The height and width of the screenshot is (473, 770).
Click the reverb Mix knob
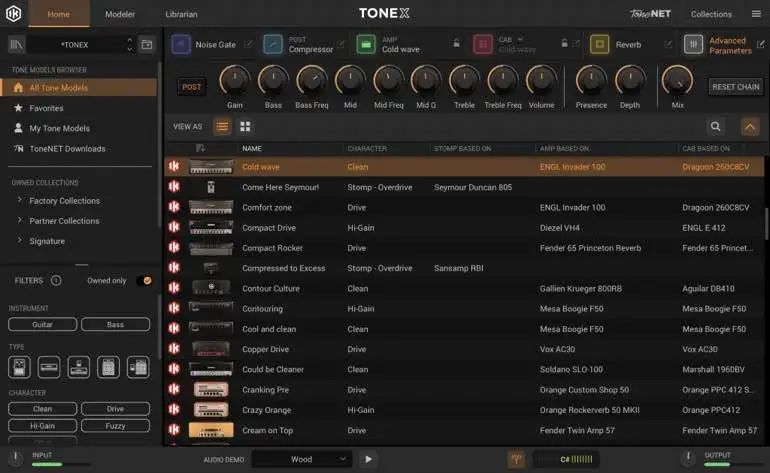678,81
